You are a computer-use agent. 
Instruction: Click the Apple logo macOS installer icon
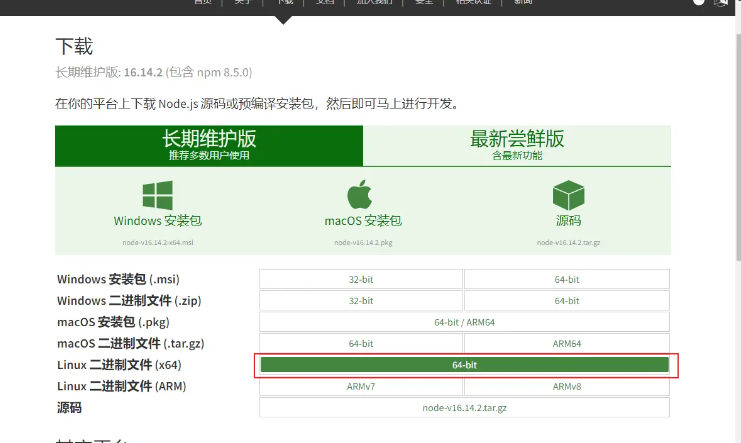(x=360, y=194)
